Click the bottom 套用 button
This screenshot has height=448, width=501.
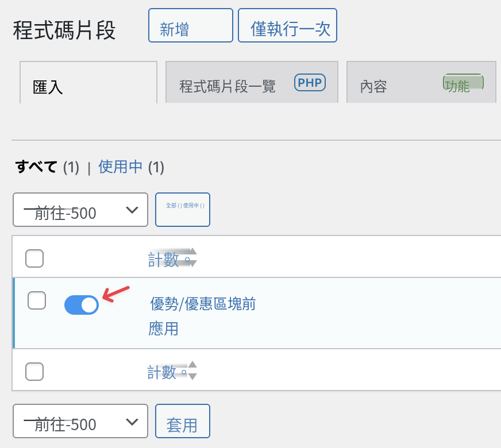[183, 421]
